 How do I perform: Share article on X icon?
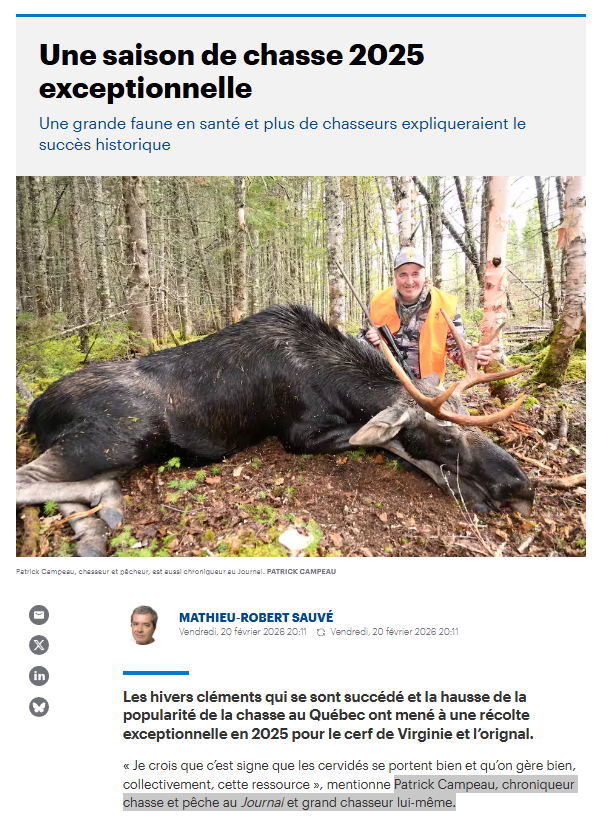click(x=39, y=645)
